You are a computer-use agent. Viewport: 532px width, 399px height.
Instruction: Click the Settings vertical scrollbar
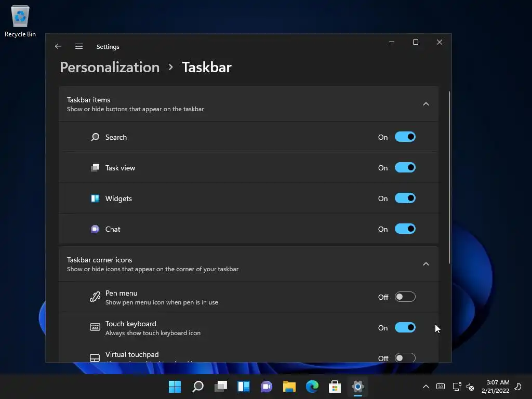tap(449, 177)
